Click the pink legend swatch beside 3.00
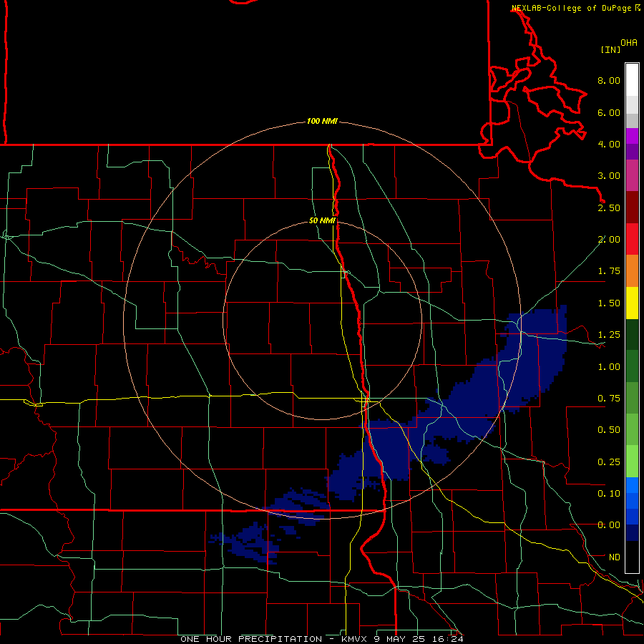The width and height of the screenshot is (644, 644). (x=632, y=175)
